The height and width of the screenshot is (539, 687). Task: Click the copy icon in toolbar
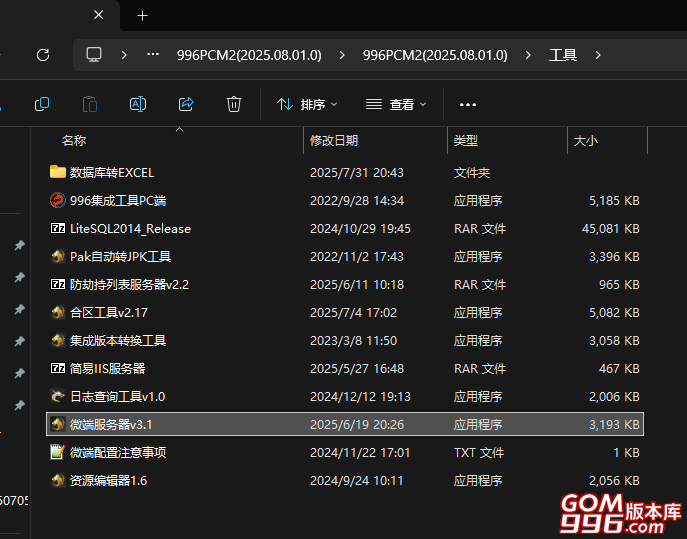coord(42,104)
